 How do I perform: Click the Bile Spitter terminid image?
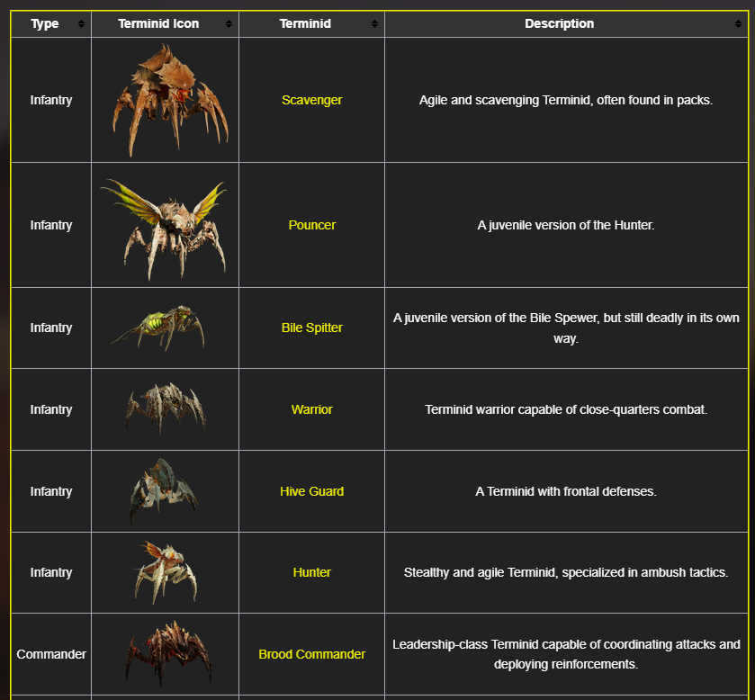[x=165, y=326]
